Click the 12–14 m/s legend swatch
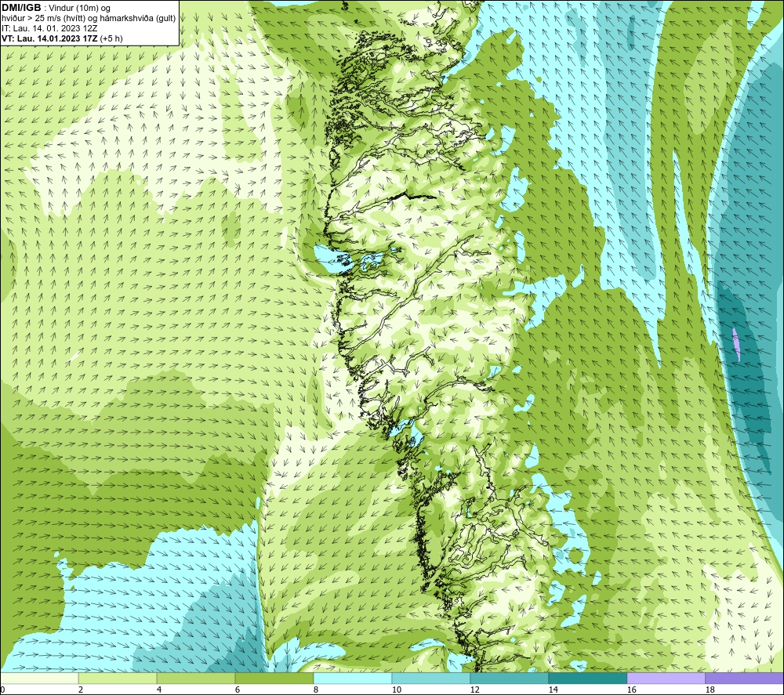The height and width of the screenshot is (695, 784). [509, 678]
